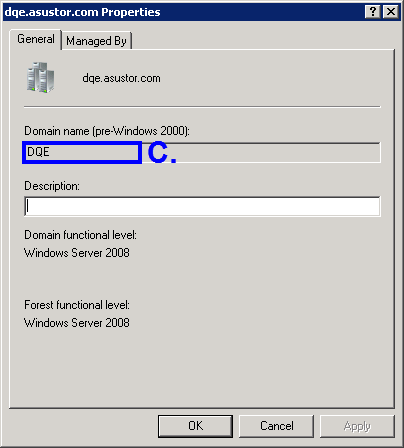Viewport: 404px width, 448px height.
Task: Click the DQE pre-Windows 2000 name field
Action: click(x=202, y=153)
